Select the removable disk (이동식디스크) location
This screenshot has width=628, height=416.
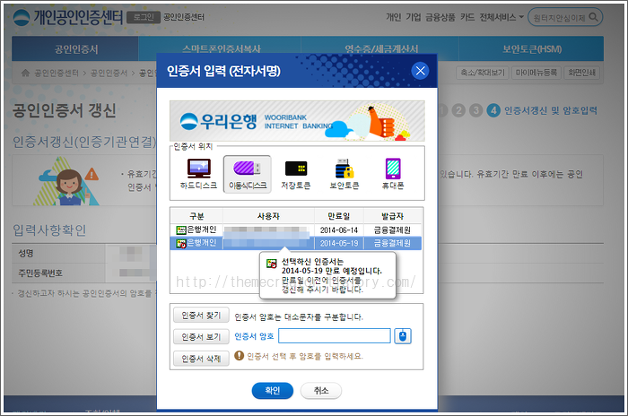pyautogui.click(x=247, y=174)
